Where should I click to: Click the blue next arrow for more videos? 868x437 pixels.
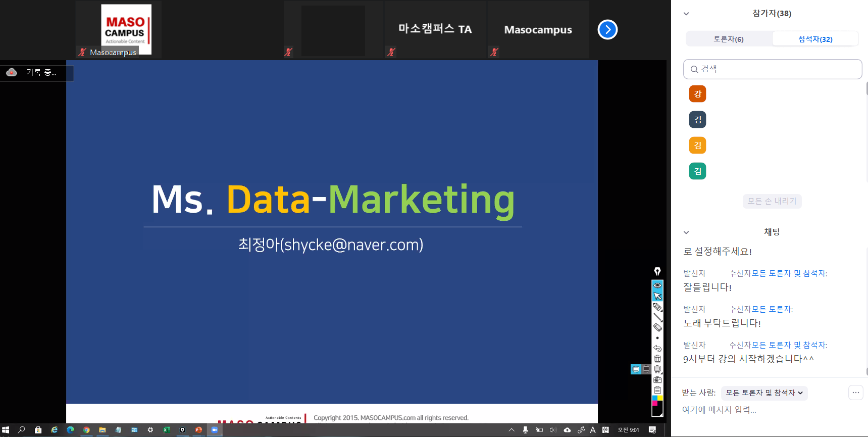tap(607, 29)
